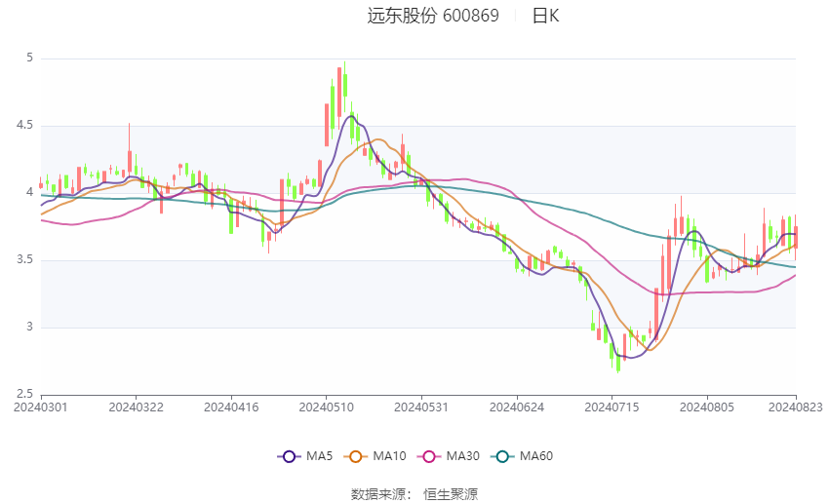Click the 日K label in title
829x504 pixels.
tap(545, 16)
